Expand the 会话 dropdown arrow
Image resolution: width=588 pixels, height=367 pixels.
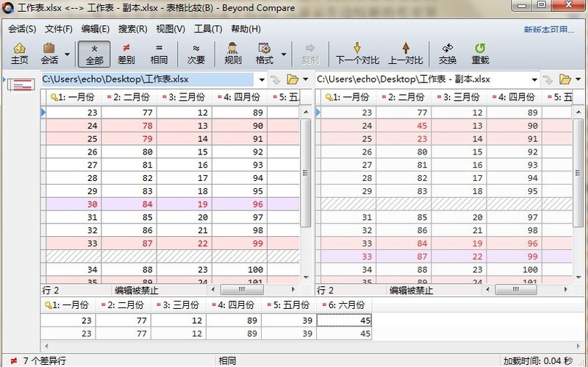tap(67, 54)
